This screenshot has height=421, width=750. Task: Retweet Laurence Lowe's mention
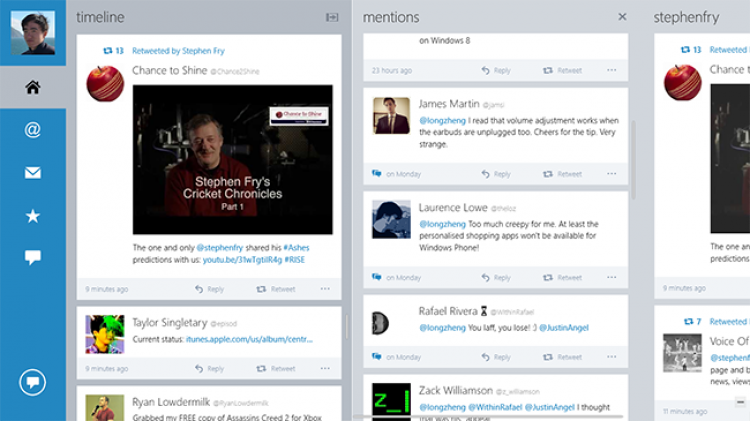562,277
